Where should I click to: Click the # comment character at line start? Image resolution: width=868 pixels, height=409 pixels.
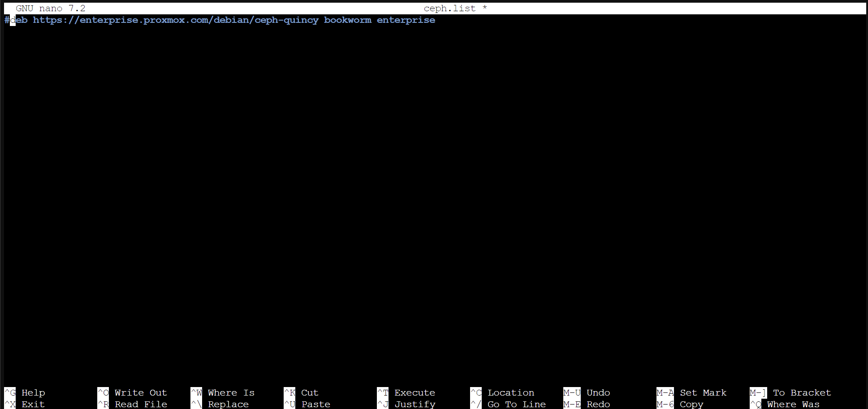[7, 20]
